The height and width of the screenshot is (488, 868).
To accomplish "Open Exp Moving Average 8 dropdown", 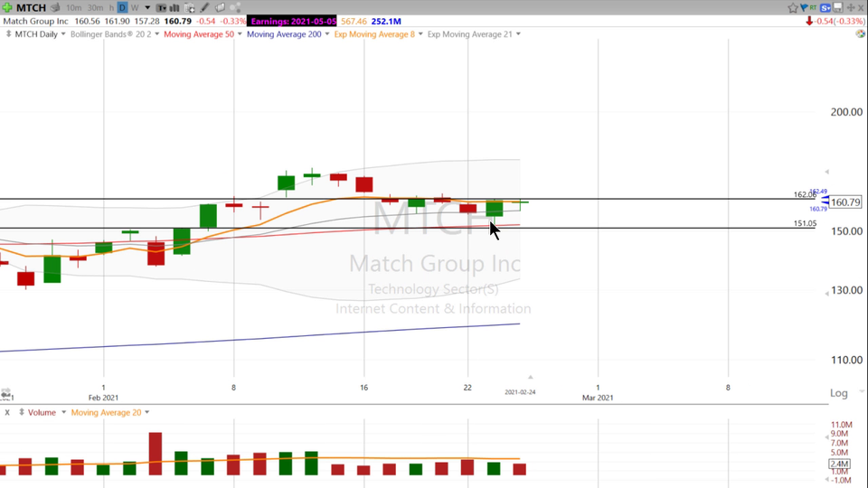I will pos(420,34).
